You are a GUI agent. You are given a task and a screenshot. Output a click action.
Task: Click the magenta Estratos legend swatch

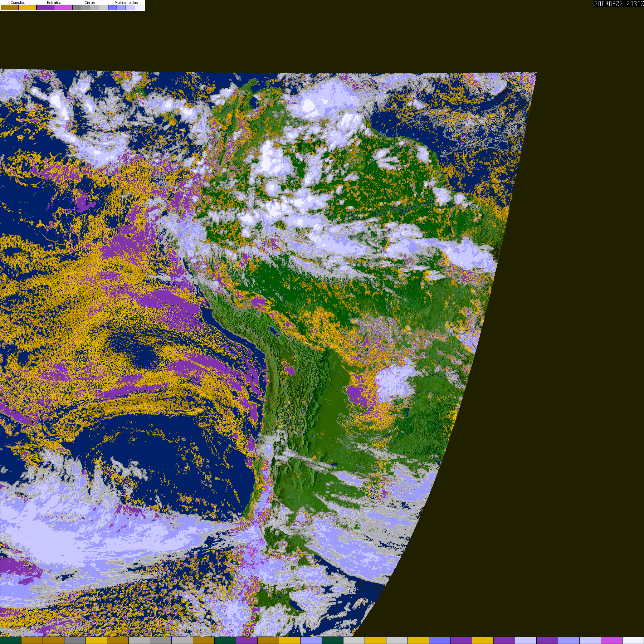click(63, 7)
